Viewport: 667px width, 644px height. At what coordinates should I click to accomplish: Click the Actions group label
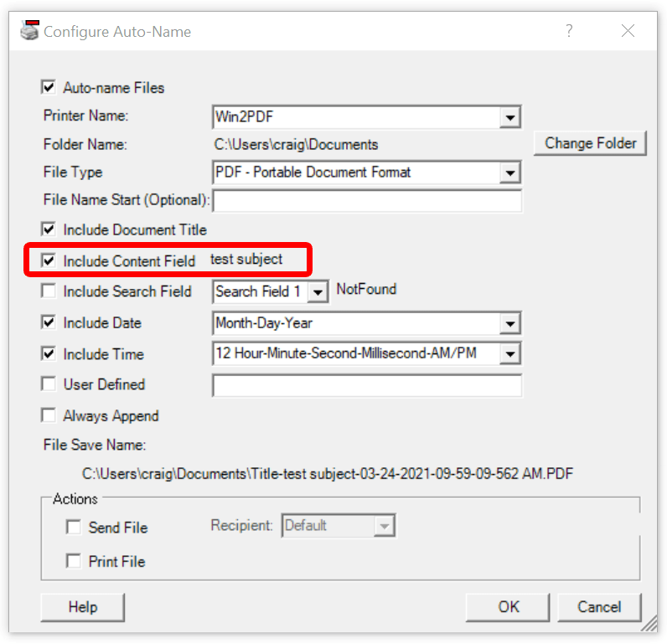point(75,499)
